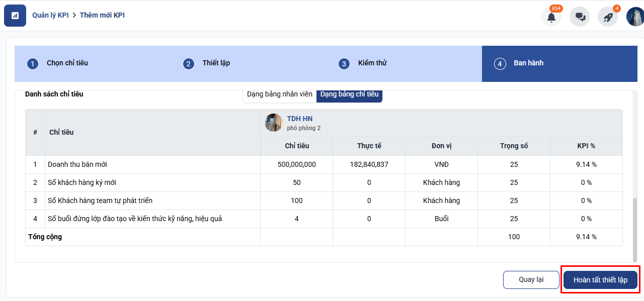Switch to Dạng bảng nhân viên view
This screenshot has width=644, height=301.
pos(280,94)
